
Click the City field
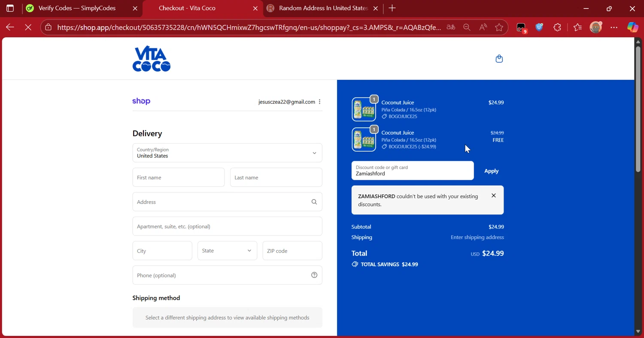[x=162, y=250]
